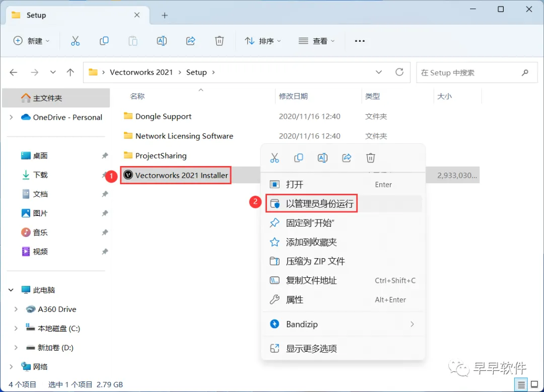Choose 复制文件地址 in the context menu
This screenshot has height=392, width=544.
tap(343, 280)
